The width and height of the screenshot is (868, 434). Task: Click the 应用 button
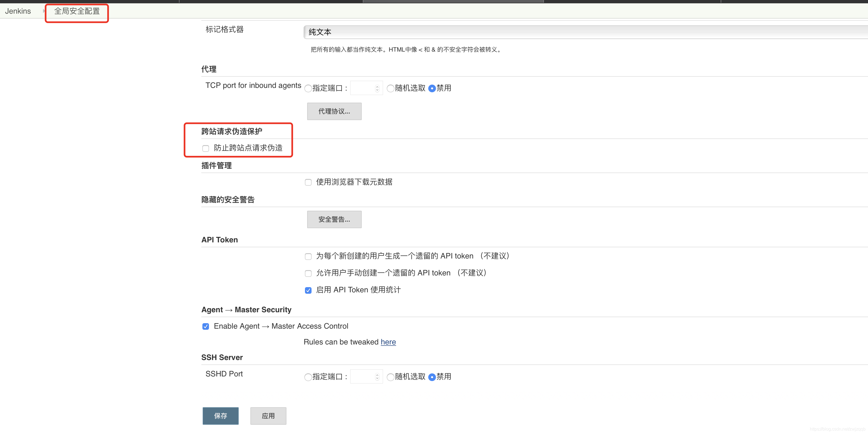(x=268, y=416)
